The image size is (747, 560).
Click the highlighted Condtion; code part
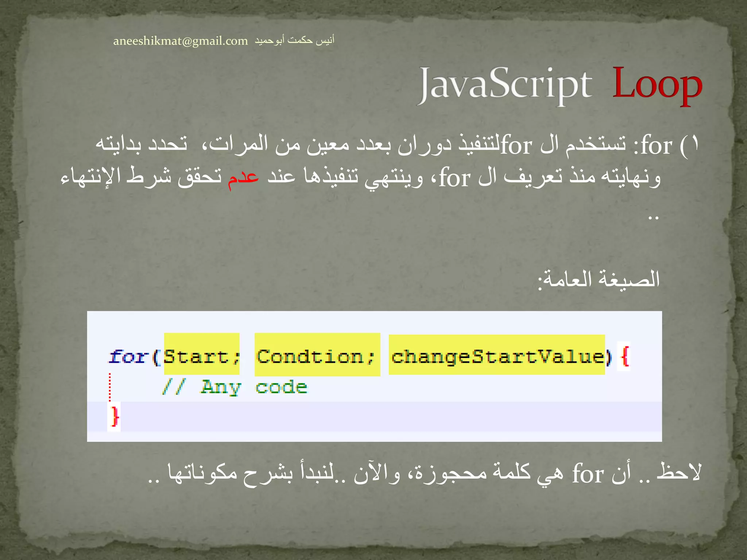tap(317, 355)
